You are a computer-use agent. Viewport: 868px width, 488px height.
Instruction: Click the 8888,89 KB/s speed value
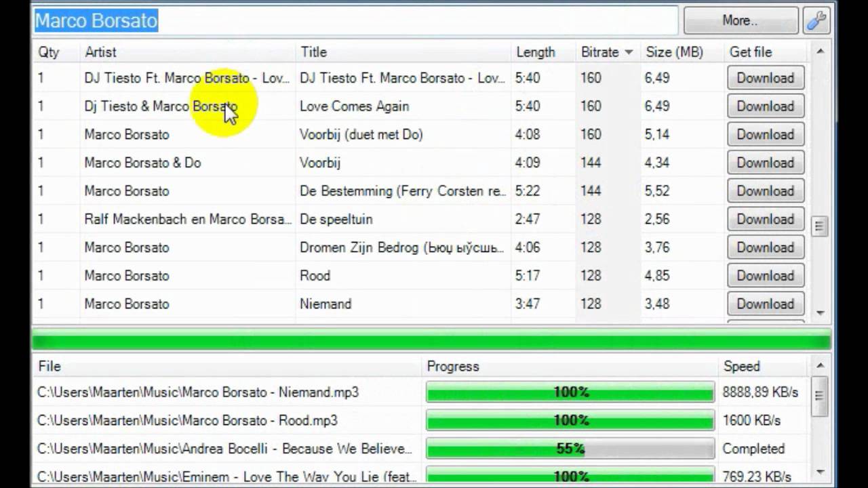[x=760, y=392]
